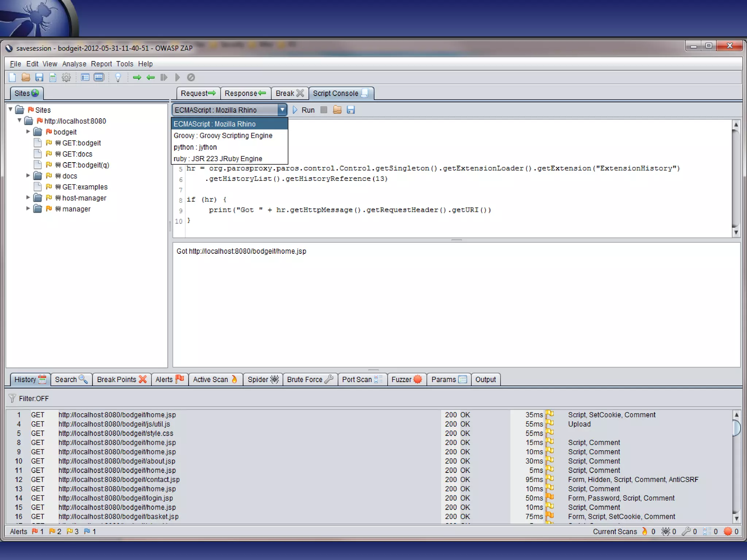Screen dimensions: 747x560
Task: Collapse the http://localhost:8080 site node
Action: tap(19, 120)
